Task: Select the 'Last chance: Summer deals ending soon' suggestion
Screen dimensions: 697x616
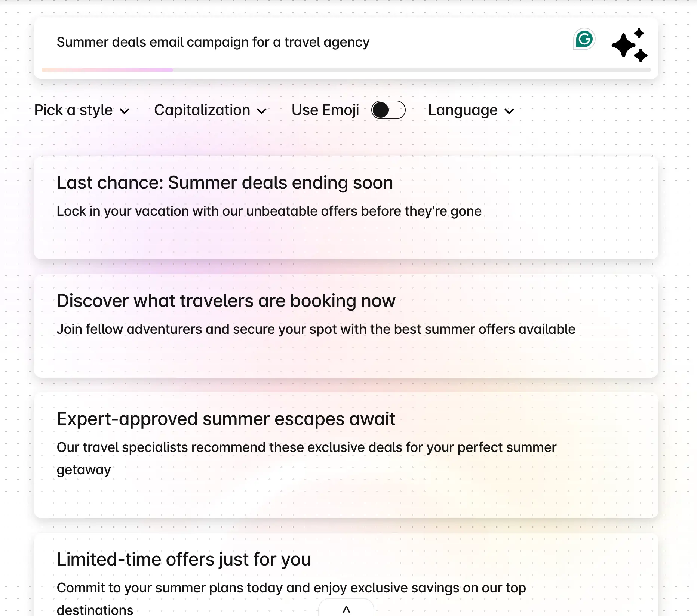Action: point(345,207)
